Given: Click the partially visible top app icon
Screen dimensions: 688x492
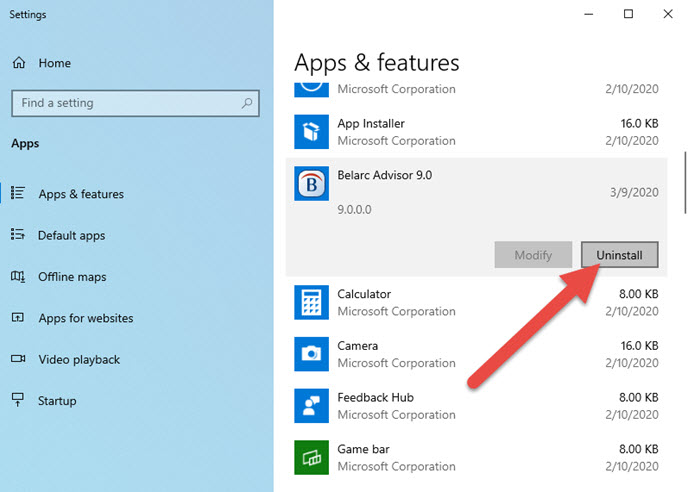Looking at the screenshot, I should (312, 89).
